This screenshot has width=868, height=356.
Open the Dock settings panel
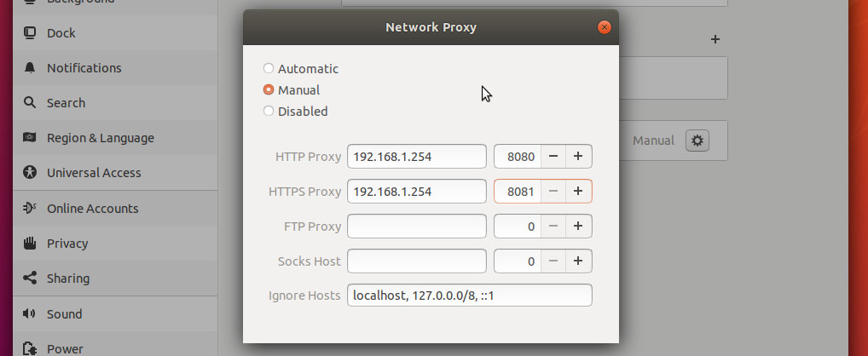(x=115, y=33)
